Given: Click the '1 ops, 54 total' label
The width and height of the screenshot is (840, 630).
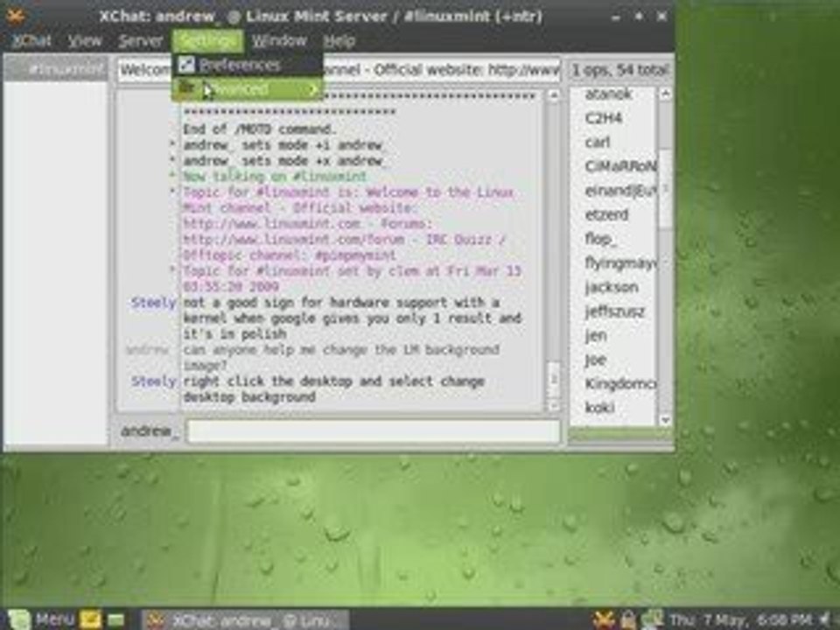Looking at the screenshot, I should tap(620, 70).
